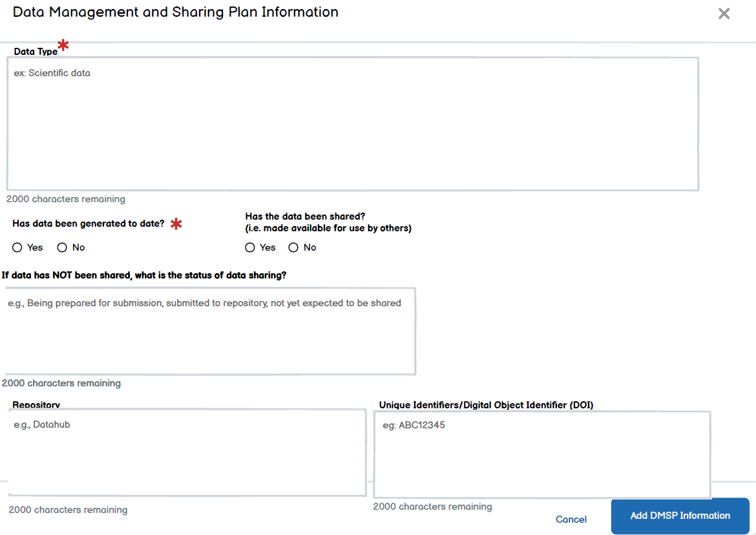Choose No for has the data been shared
The width and height of the screenshot is (756, 535).
tap(293, 247)
